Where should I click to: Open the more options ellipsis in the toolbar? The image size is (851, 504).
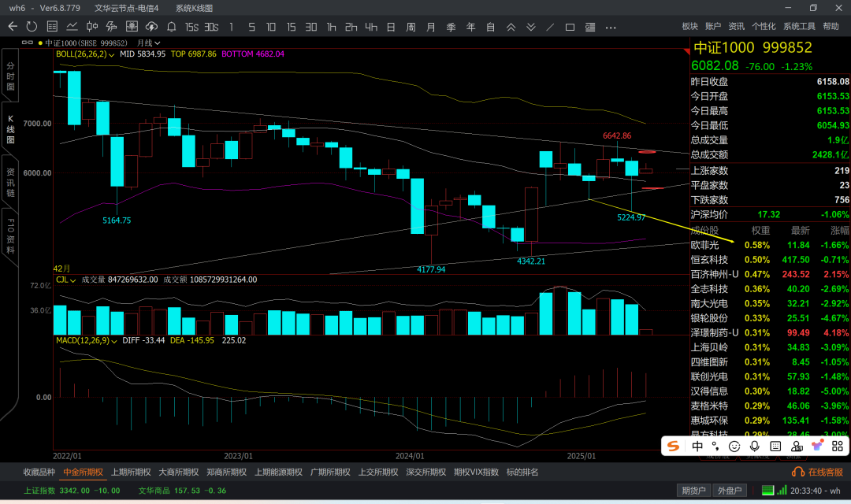[611, 27]
